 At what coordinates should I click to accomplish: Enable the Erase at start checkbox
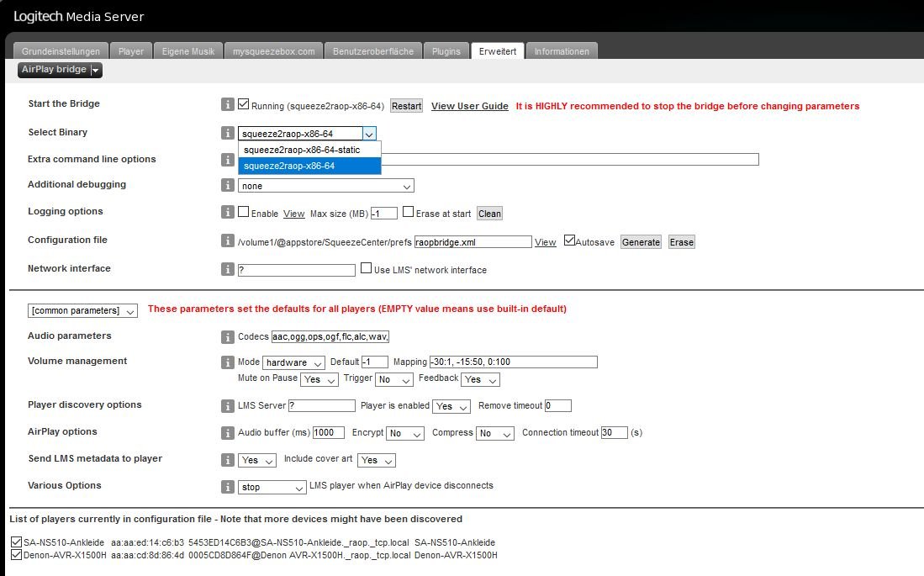pyautogui.click(x=409, y=213)
